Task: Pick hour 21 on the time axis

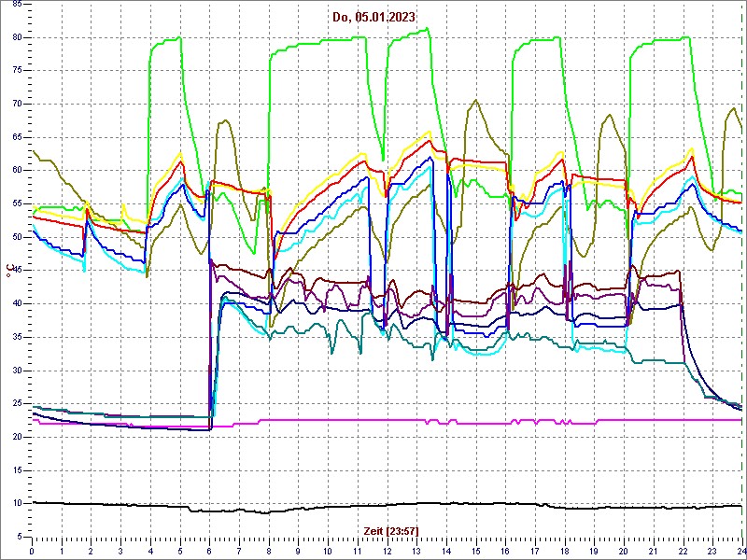Action: (653, 551)
